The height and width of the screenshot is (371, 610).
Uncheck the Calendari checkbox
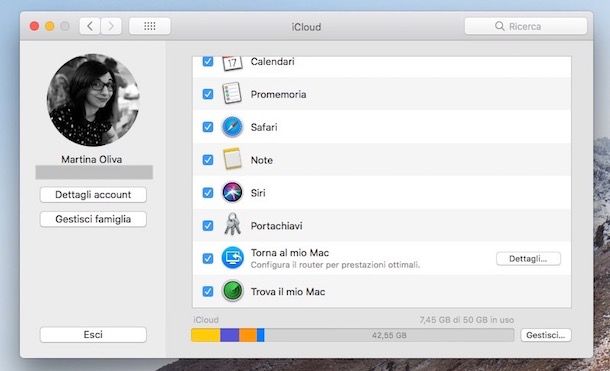pos(208,61)
